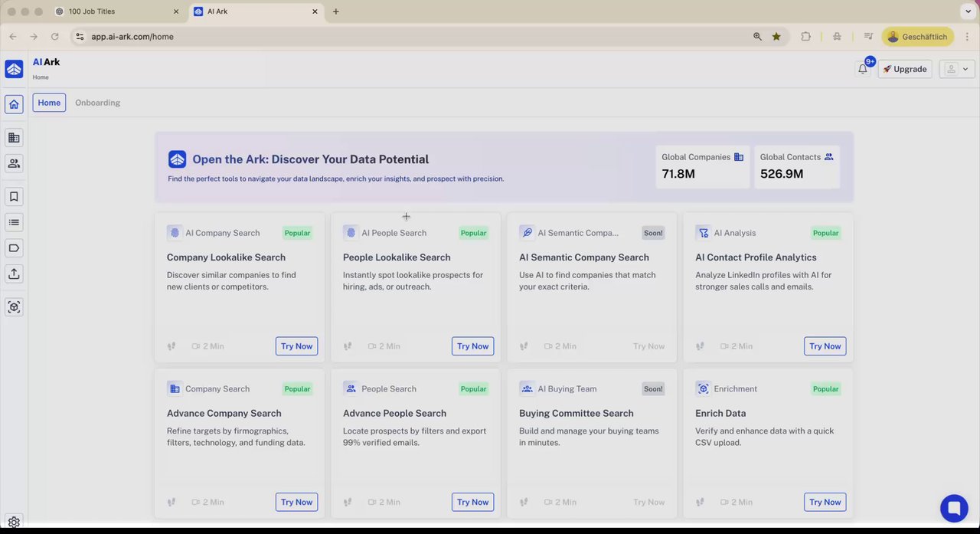The height and width of the screenshot is (534, 980).
Task: Try Now on Advance People Search
Action: coord(472,503)
